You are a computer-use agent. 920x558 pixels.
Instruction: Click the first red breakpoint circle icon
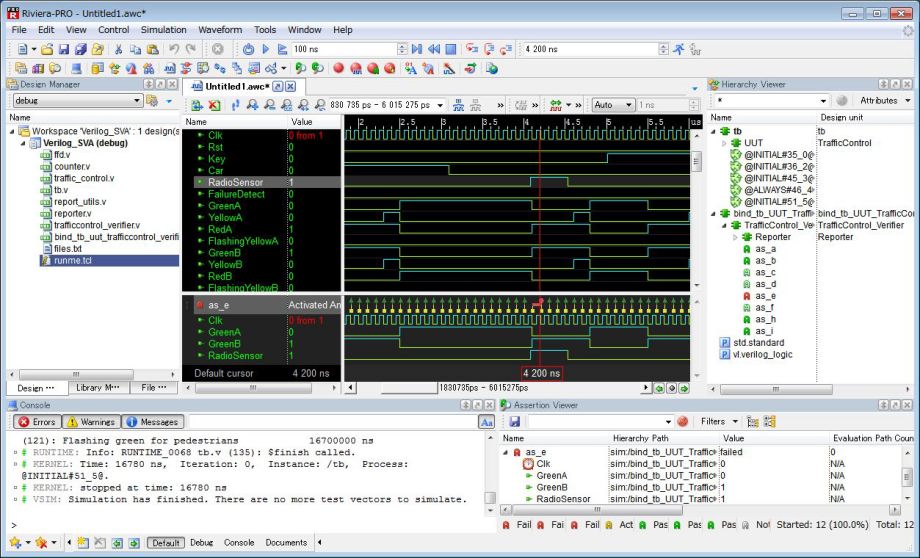click(x=339, y=69)
